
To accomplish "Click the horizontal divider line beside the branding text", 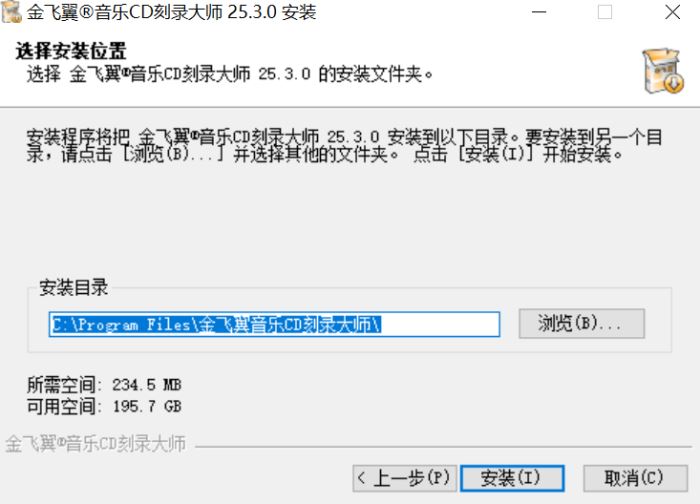I will click(x=443, y=446).
